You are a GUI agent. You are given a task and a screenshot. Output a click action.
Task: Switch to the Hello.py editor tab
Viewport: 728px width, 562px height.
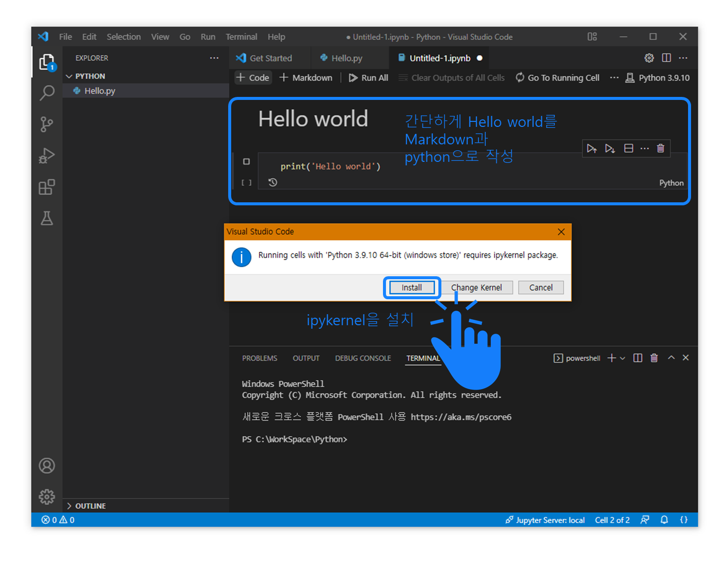click(349, 58)
